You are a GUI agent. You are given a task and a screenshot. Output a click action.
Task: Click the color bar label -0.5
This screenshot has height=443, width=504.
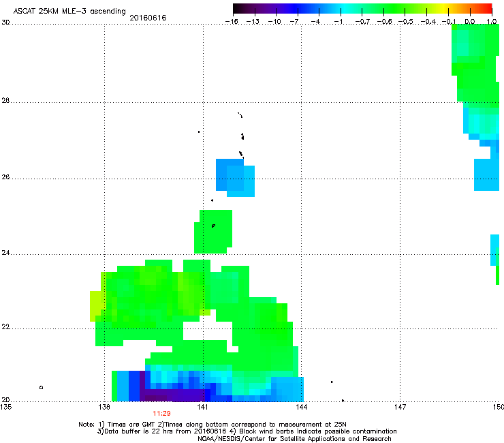(x=406, y=22)
